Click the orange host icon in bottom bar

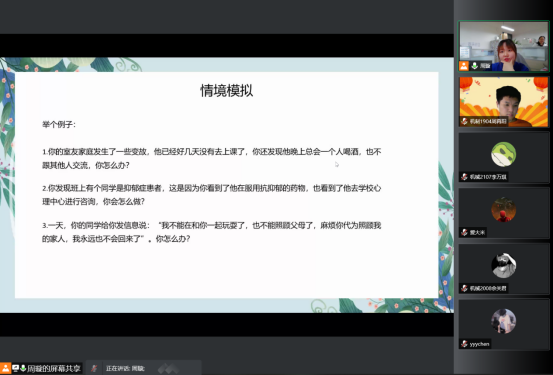tap(5, 368)
